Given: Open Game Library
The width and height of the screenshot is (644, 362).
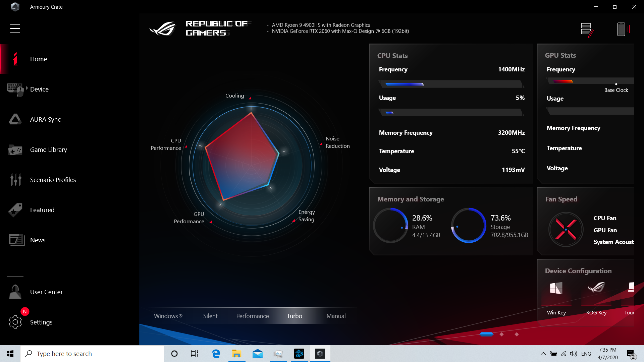Looking at the screenshot, I should (x=49, y=149).
